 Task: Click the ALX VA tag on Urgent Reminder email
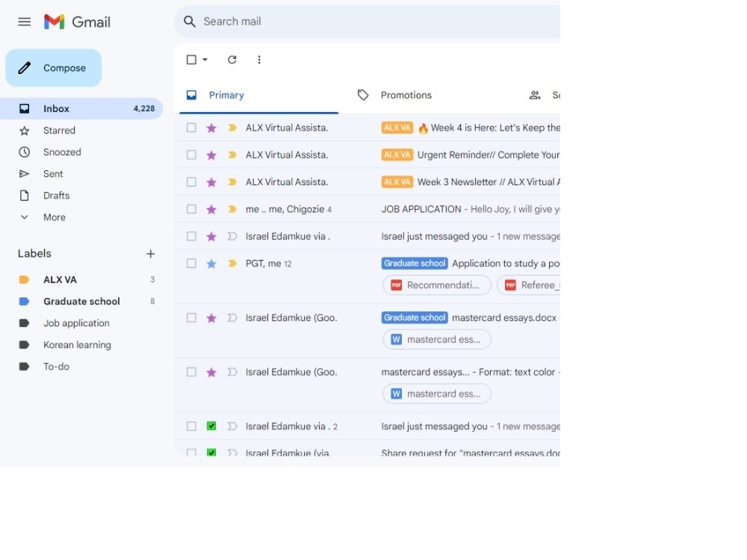coord(397,155)
